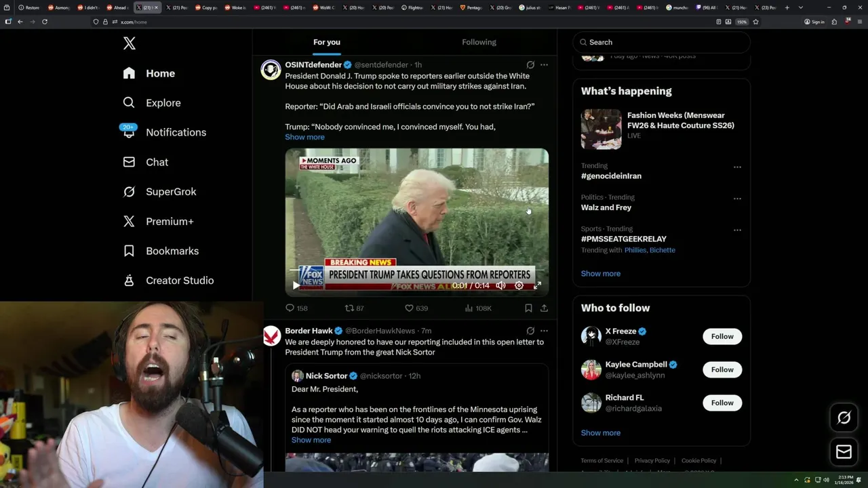
Task: Open floating Grok button
Action: (844, 418)
